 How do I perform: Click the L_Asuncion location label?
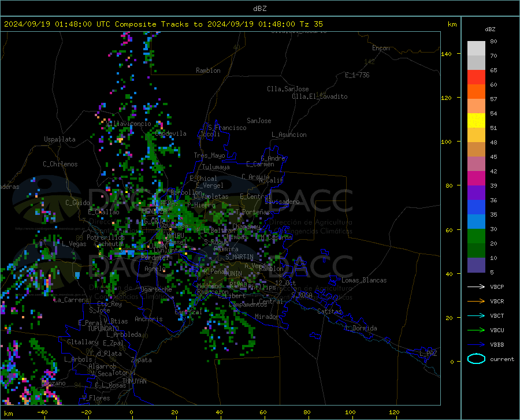pos(289,135)
